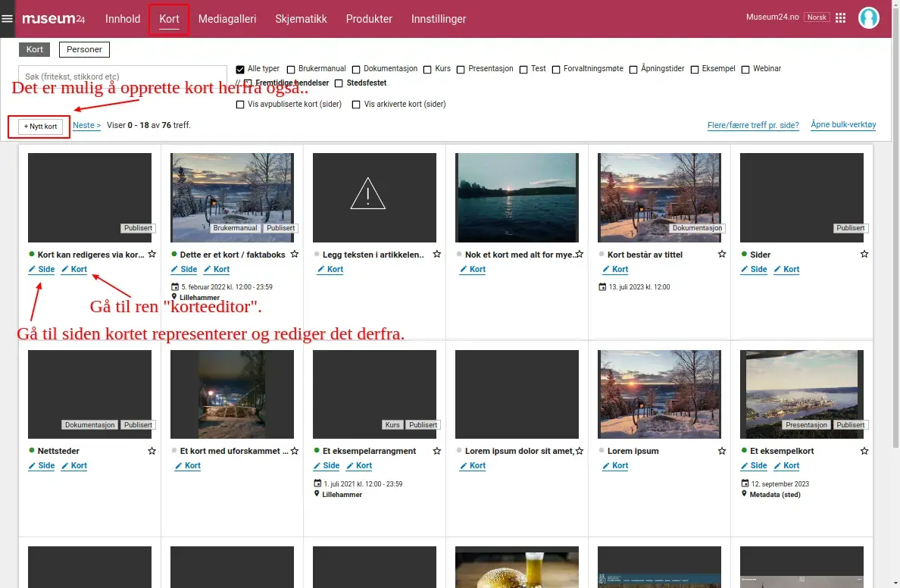This screenshot has height=588, width=900.
Task: Change language using the "Norsk" button
Action: [817, 17]
